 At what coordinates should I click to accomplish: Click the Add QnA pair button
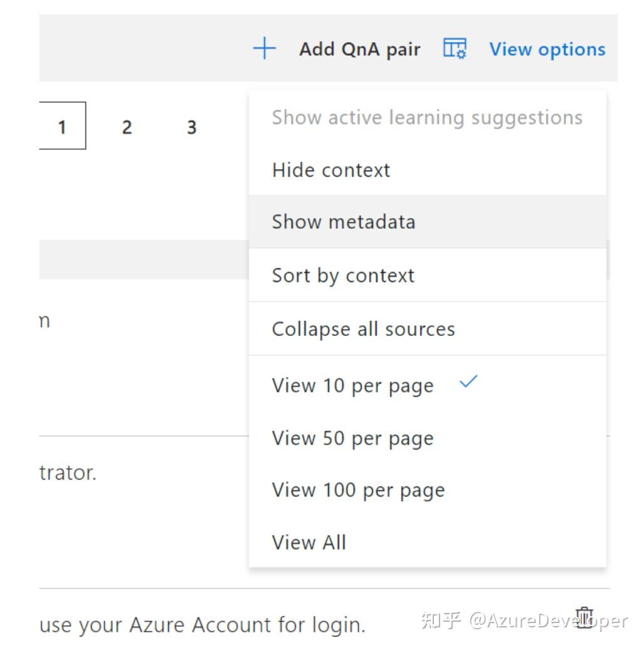click(x=359, y=49)
